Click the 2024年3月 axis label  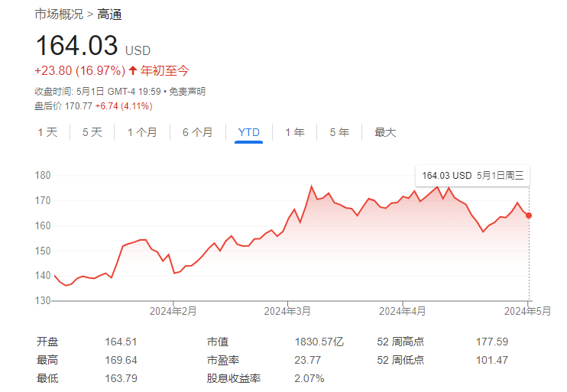[x=287, y=311]
